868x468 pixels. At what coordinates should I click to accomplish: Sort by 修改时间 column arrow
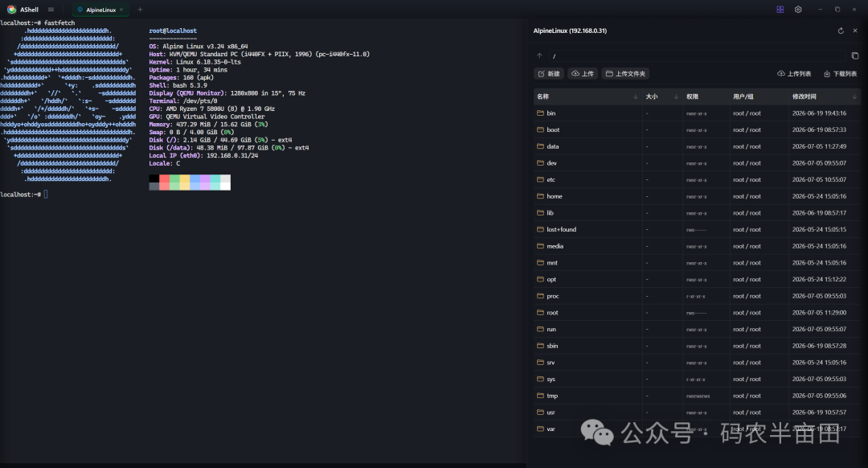[854, 97]
